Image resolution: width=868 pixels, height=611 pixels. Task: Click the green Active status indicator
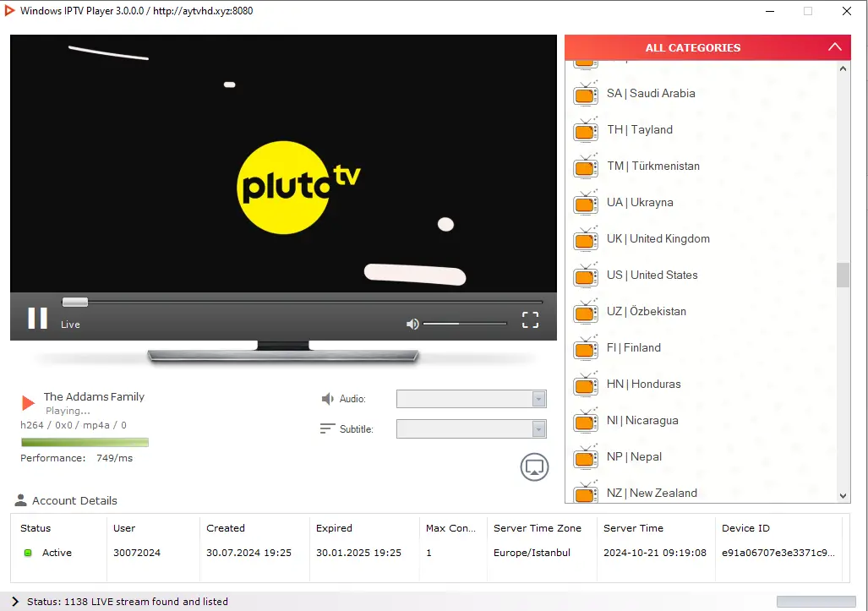click(28, 553)
